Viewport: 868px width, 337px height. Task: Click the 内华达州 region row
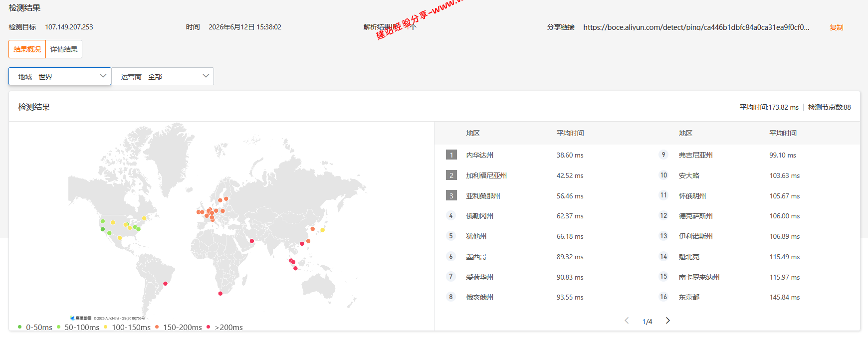click(x=541, y=155)
